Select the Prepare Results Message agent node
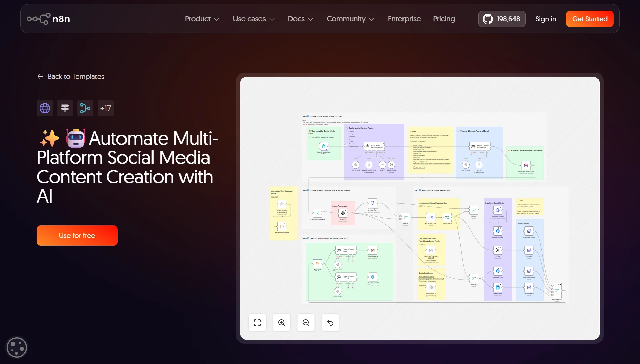The image size is (640, 364). pyautogui.click(x=346, y=277)
